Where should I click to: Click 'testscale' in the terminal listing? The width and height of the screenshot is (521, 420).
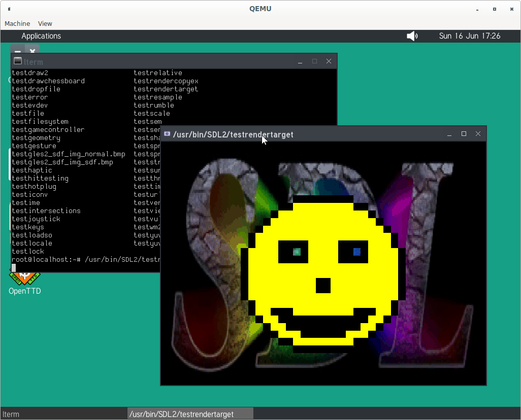click(x=151, y=114)
